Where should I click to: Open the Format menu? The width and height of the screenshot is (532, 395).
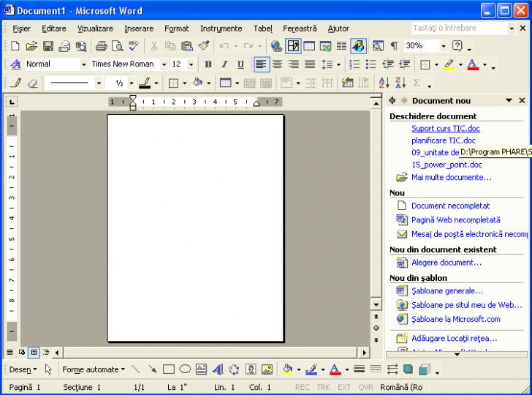(176, 29)
